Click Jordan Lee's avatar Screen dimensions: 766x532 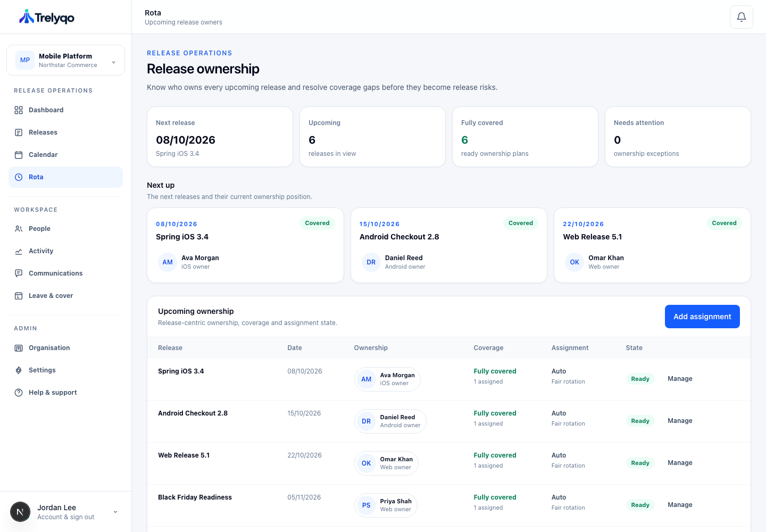[x=20, y=512]
